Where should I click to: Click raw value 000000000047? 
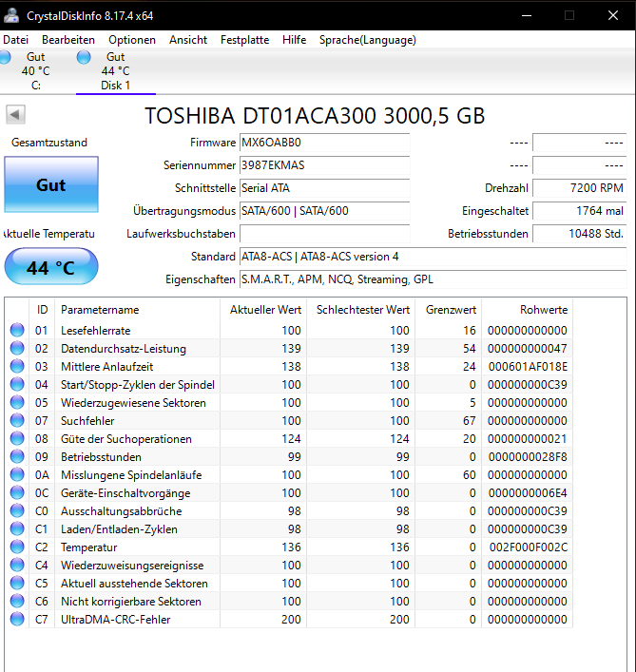[528, 349]
